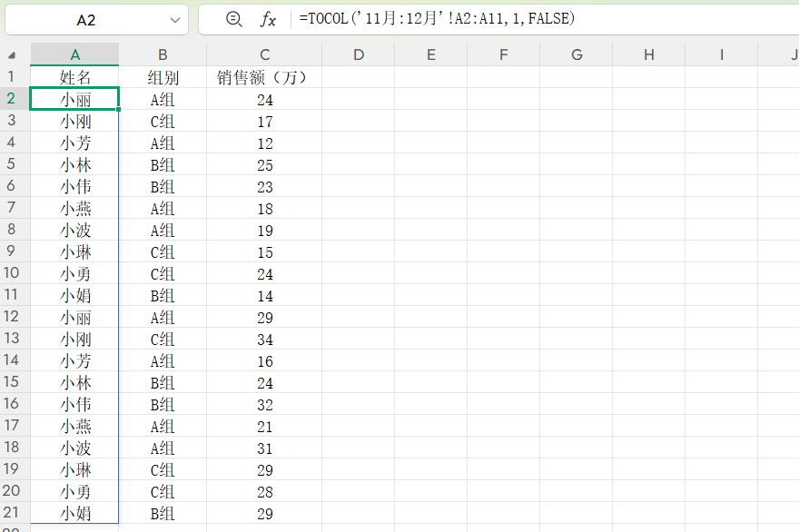
Task: Click the 组别 header cell
Action: 163,77
